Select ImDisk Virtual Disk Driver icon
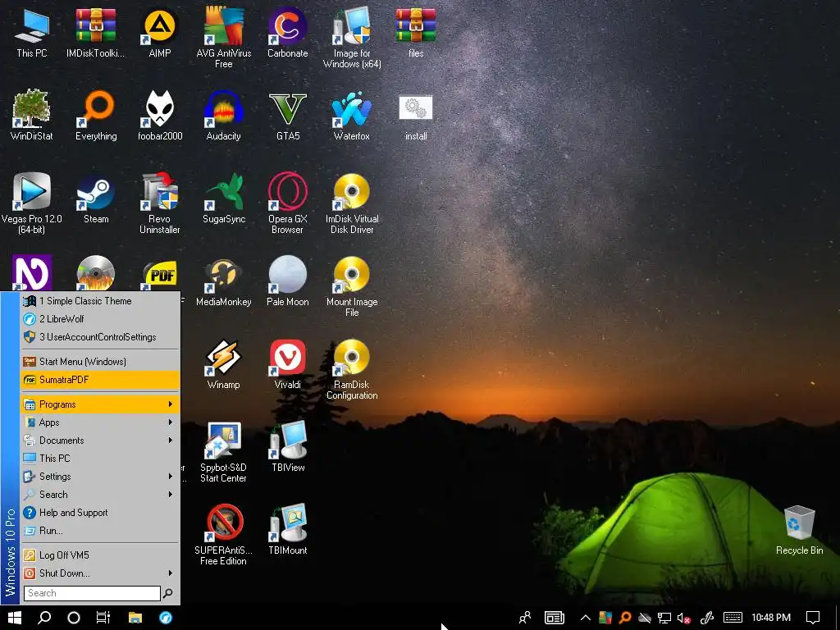This screenshot has width=840, height=630. tap(352, 203)
